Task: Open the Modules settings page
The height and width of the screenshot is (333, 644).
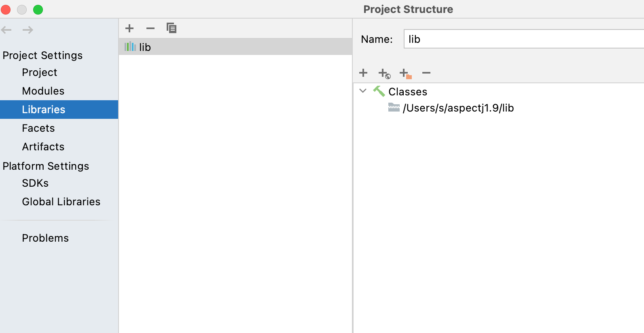Action: 43,91
